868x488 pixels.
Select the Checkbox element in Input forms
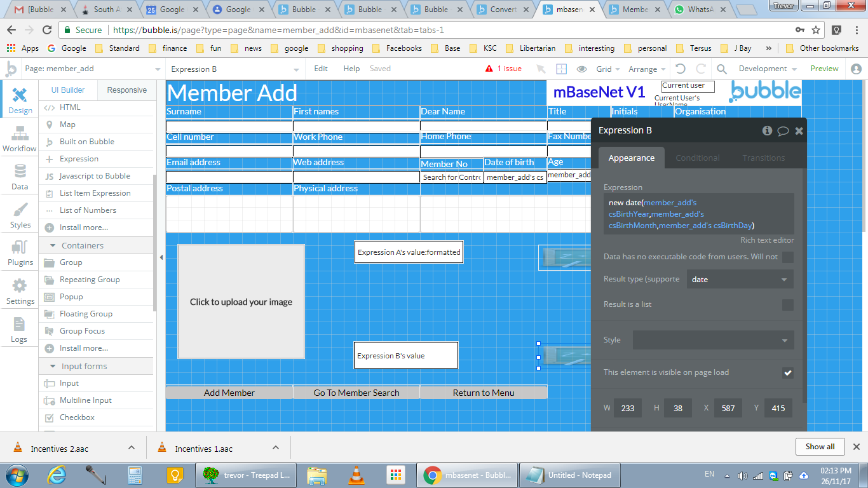point(77,417)
